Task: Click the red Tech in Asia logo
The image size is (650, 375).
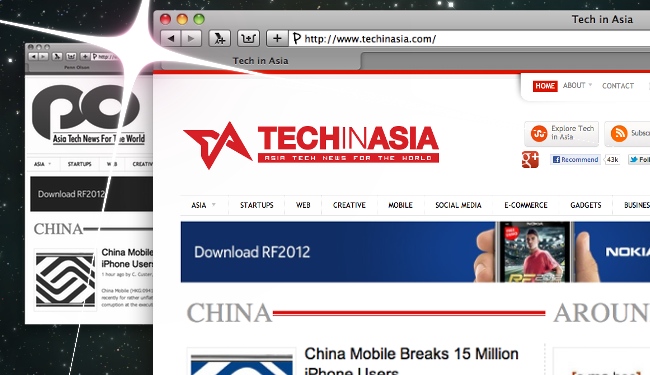Action: click(311, 145)
